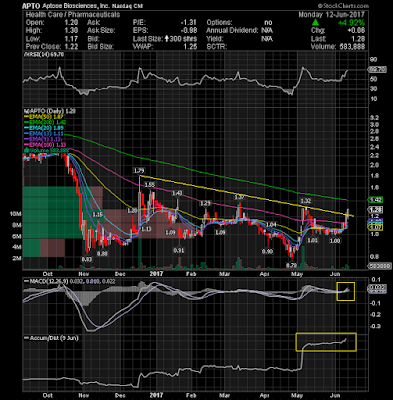The width and height of the screenshot is (393, 400).
Task: Click the 0.91 low price label
Action: click(179, 250)
